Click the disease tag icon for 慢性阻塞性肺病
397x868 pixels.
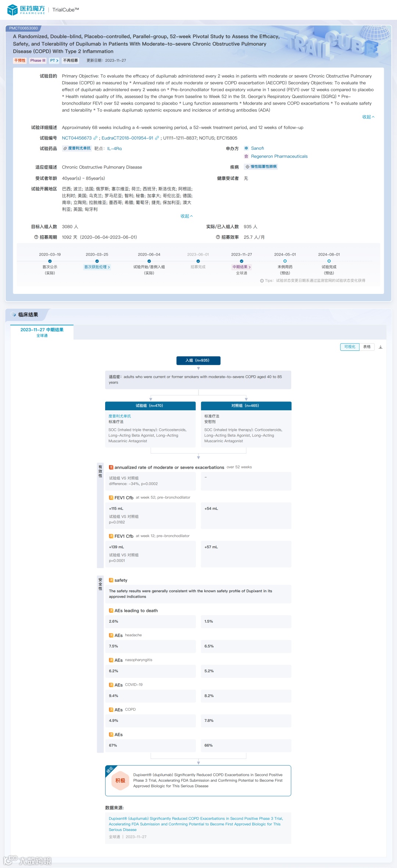(x=247, y=167)
